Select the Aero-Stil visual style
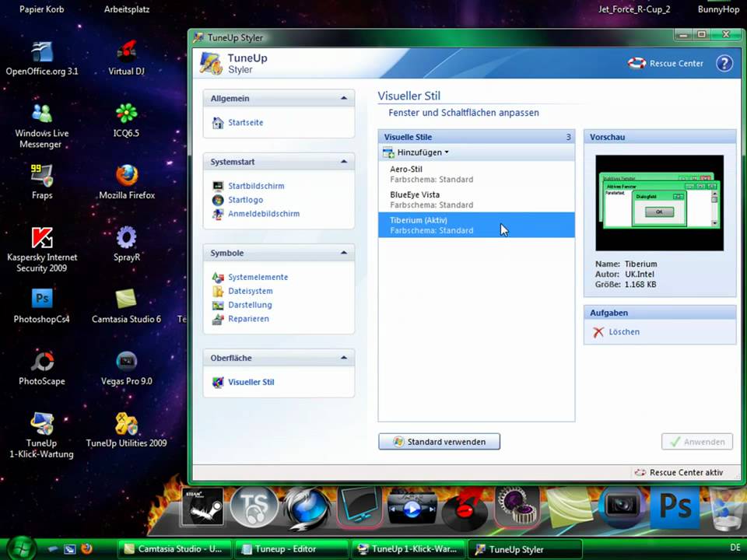The width and height of the screenshot is (747, 560). [x=476, y=173]
